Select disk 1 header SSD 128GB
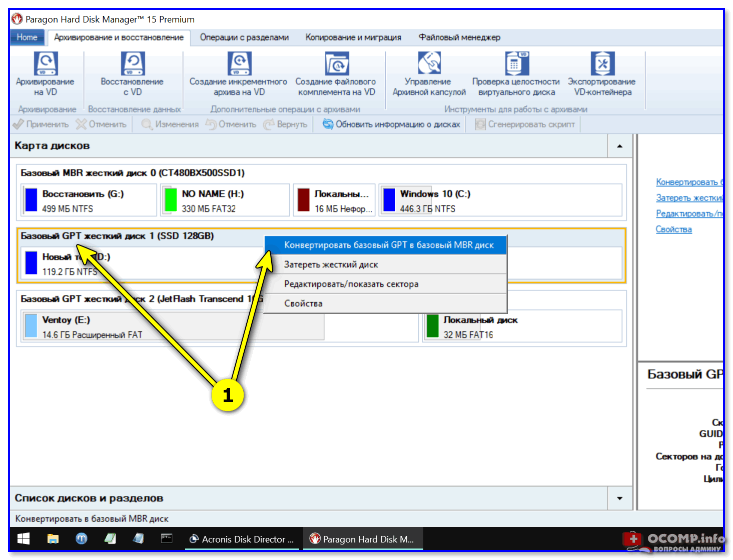Screen dimensions: 733x560 pos(117,236)
